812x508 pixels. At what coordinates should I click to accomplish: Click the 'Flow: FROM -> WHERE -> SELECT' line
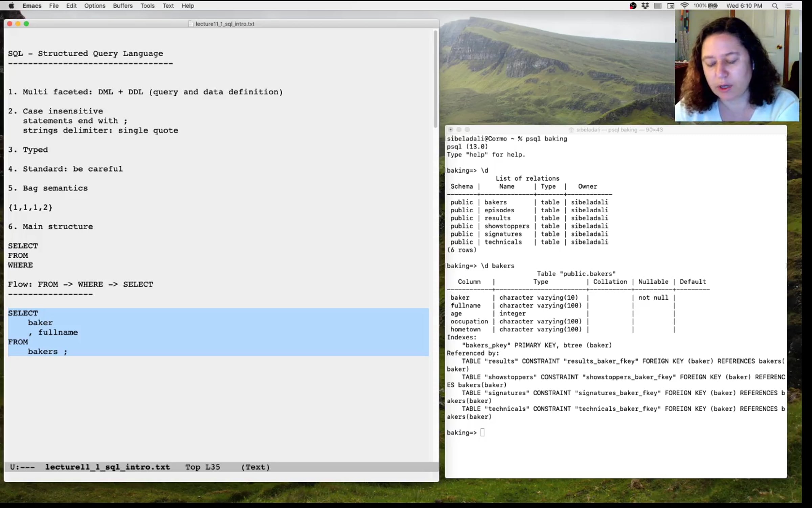(81, 284)
